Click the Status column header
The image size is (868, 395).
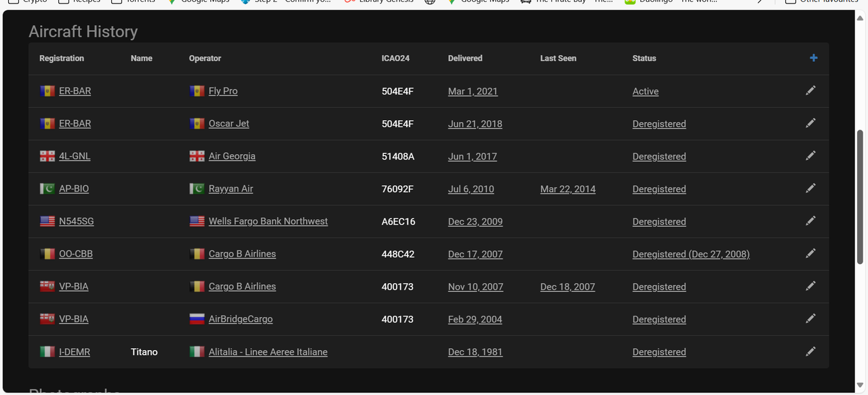coord(644,58)
